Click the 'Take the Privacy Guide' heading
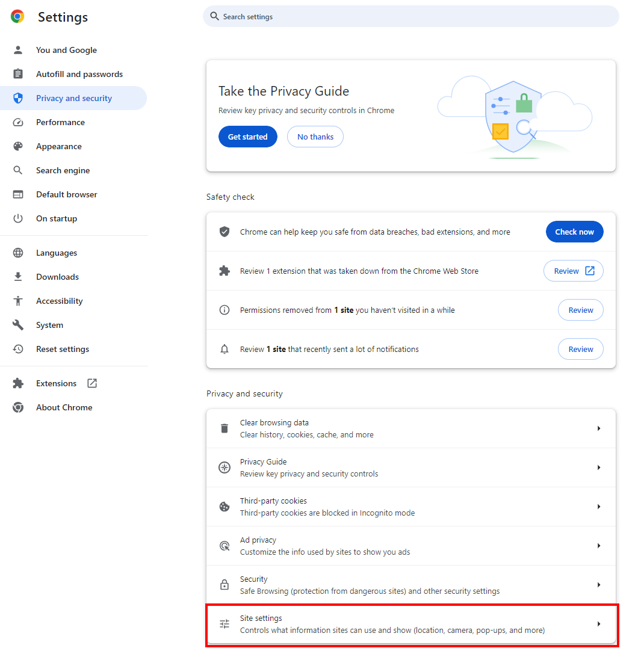Image resolution: width=644 pixels, height=660 pixels. [x=283, y=91]
